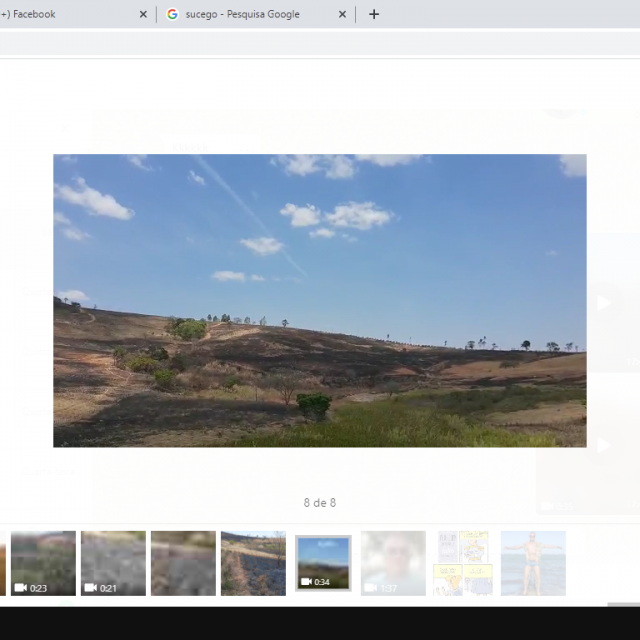Click the camera icon on the 0:23 thumbnail
The width and height of the screenshot is (640, 640).
coord(20,588)
